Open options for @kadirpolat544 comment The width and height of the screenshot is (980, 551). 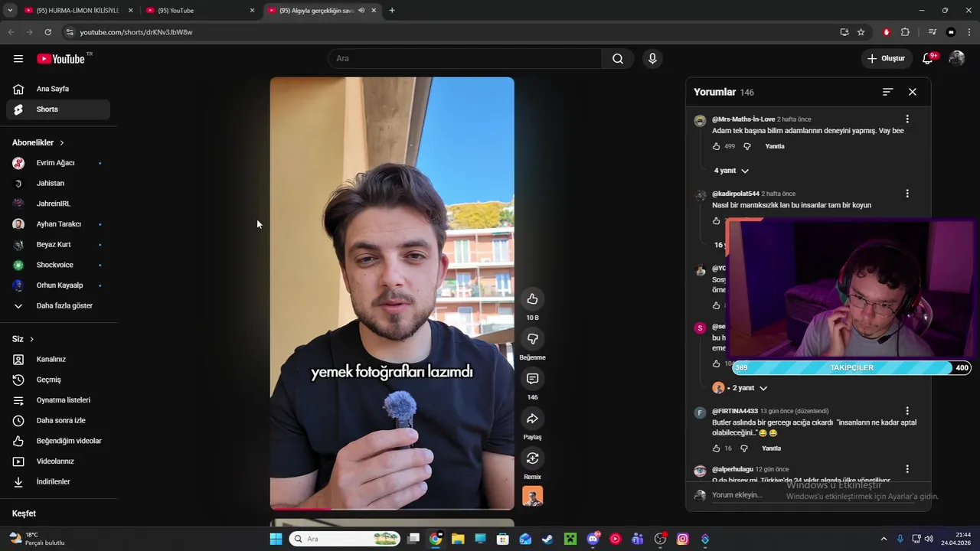(907, 194)
